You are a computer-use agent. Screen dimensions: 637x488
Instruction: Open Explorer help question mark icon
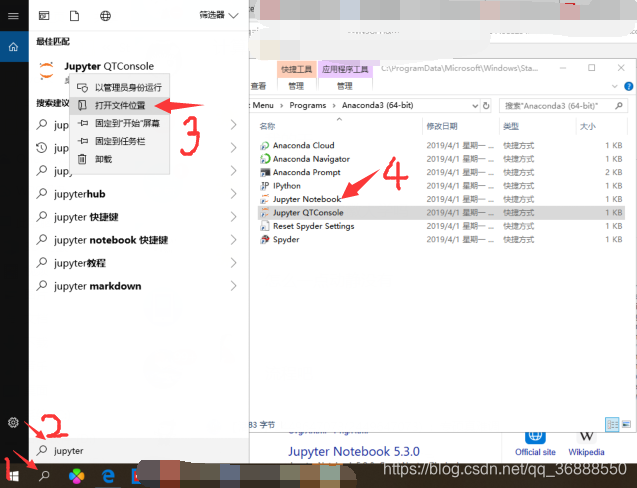tap(628, 86)
